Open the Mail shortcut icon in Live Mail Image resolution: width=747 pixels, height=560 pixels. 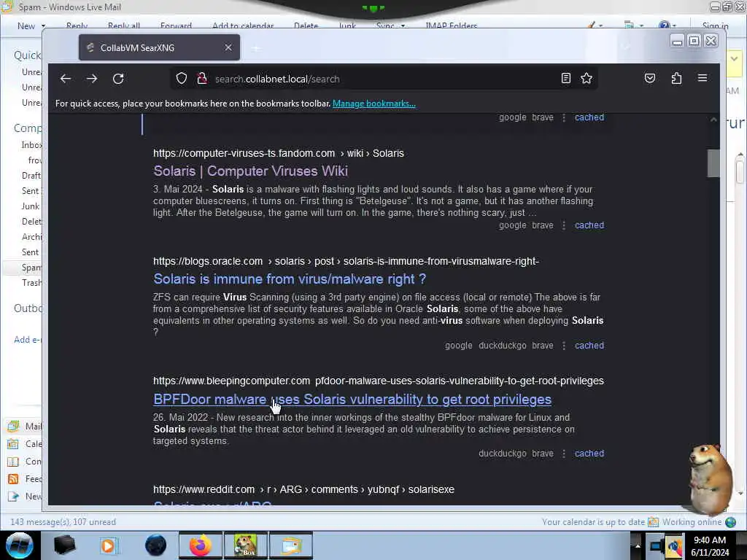13,426
